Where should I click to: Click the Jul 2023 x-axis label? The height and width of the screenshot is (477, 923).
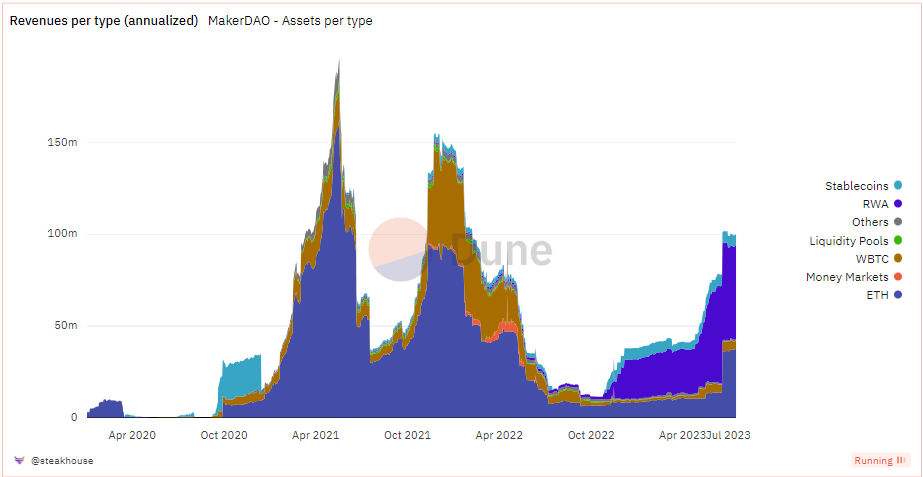729,435
